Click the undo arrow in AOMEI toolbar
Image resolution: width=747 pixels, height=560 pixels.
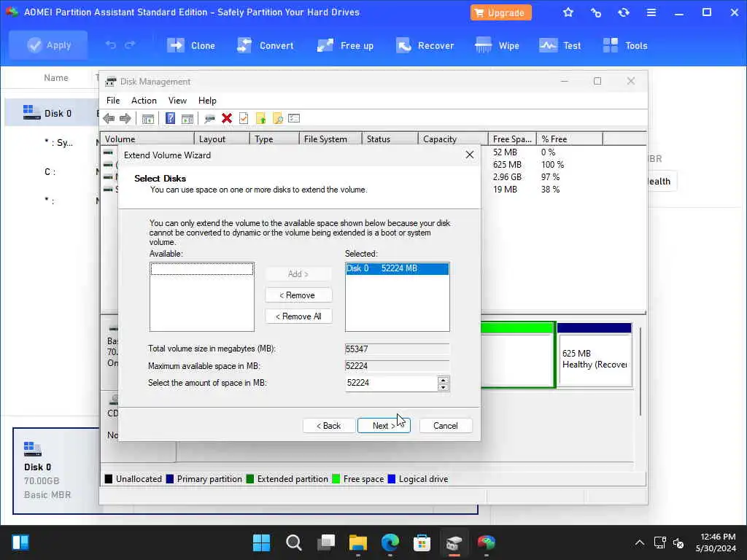(111, 44)
